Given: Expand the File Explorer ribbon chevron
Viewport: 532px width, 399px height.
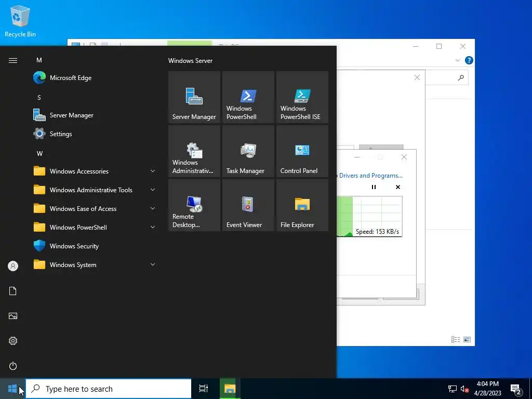Looking at the screenshot, I should point(457,60).
